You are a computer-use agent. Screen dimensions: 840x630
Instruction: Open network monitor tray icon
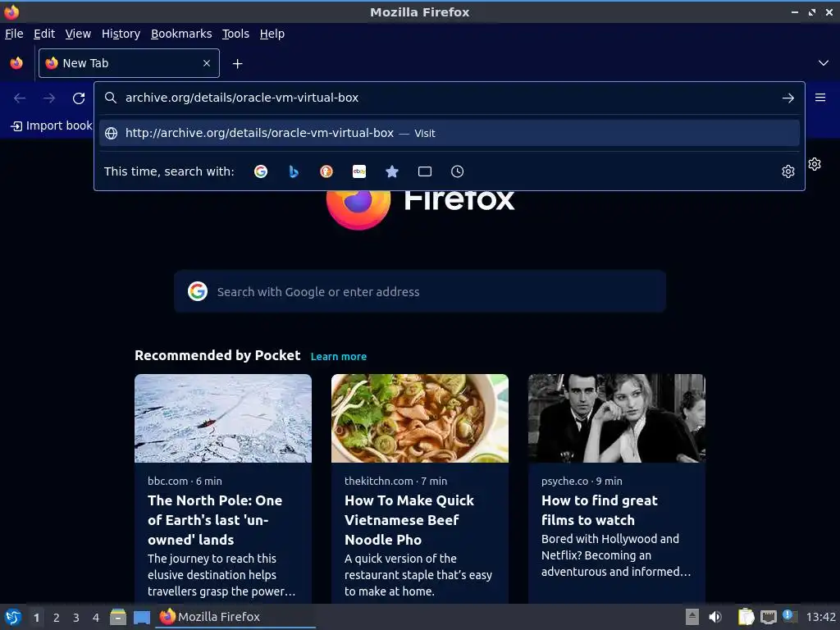(768, 617)
